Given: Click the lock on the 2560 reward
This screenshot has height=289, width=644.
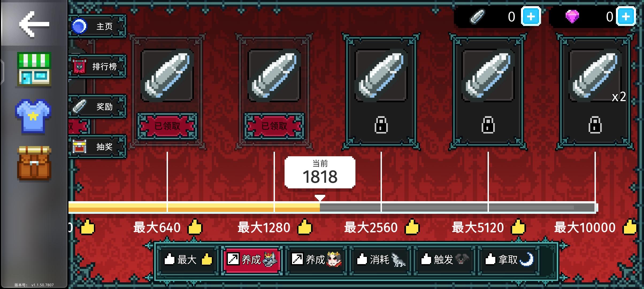Looking at the screenshot, I should (381, 125).
